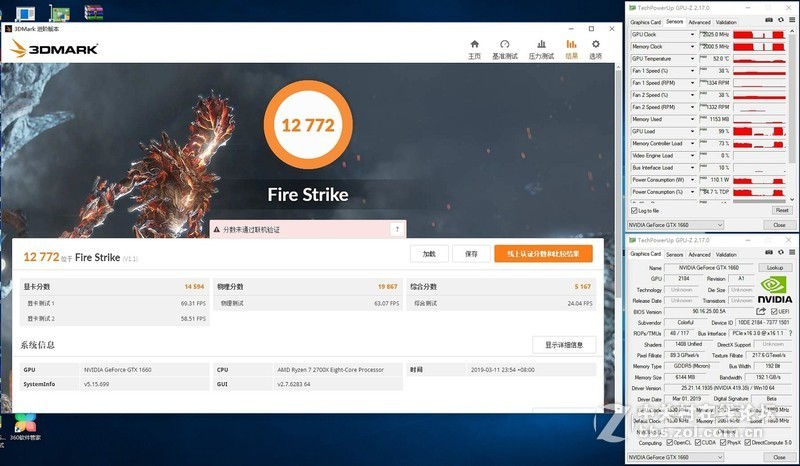Expand the Fan 1 Speed (%) dropdown
This screenshot has height=466, width=800.
(692, 71)
